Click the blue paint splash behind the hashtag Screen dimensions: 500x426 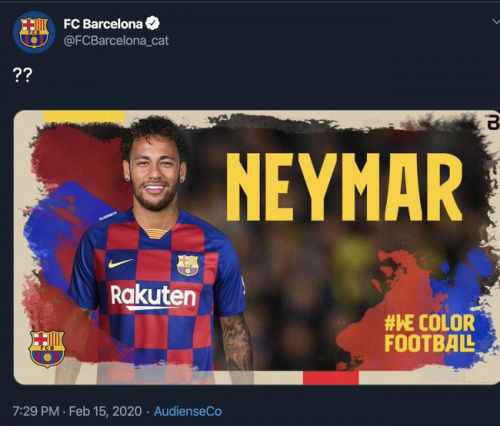[x=467, y=307]
